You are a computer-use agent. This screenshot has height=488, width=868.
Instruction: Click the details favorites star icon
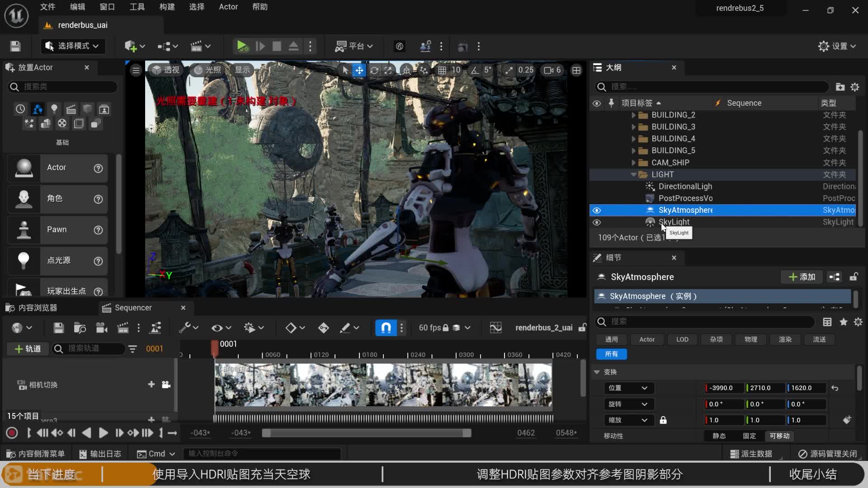point(843,322)
